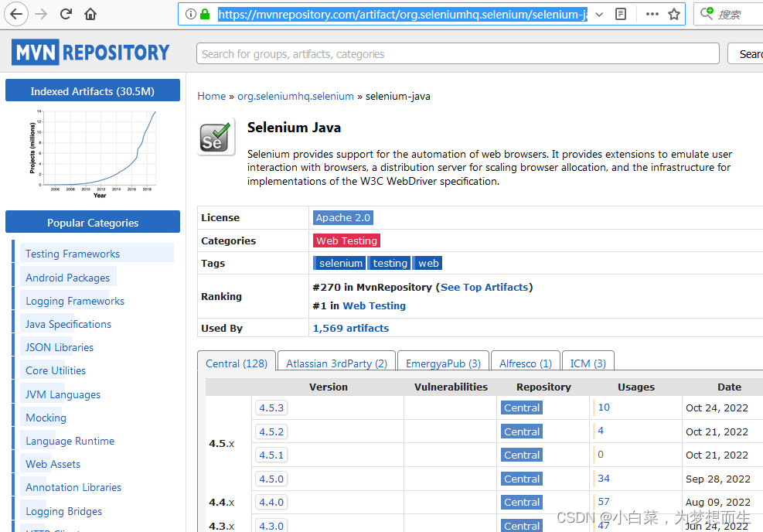This screenshot has width=763, height=532.
Task: Browse the Testing Frameworks category
Action: tap(72, 253)
